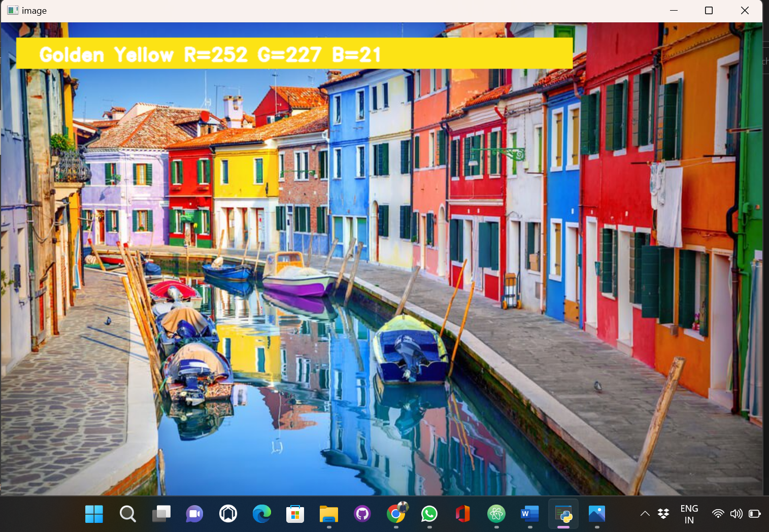Toggle Task View on the taskbar
This screenshot has height=532, width=769.
[x=161, y=514]
